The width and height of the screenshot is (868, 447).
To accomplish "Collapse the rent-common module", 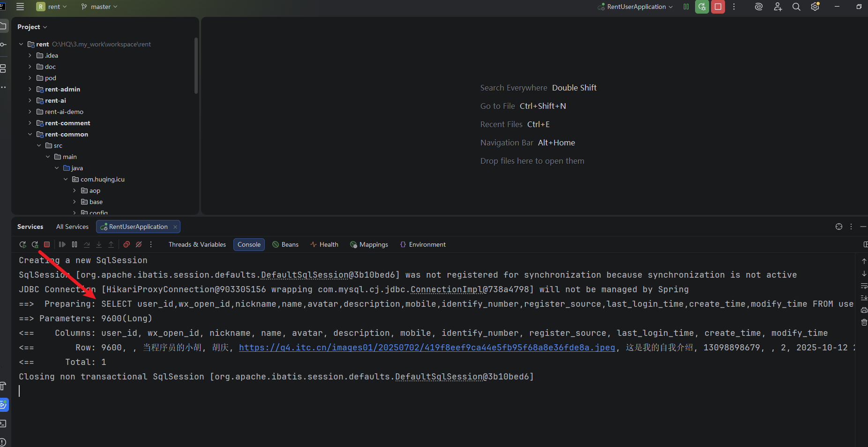I will click(x=30, y=134).
